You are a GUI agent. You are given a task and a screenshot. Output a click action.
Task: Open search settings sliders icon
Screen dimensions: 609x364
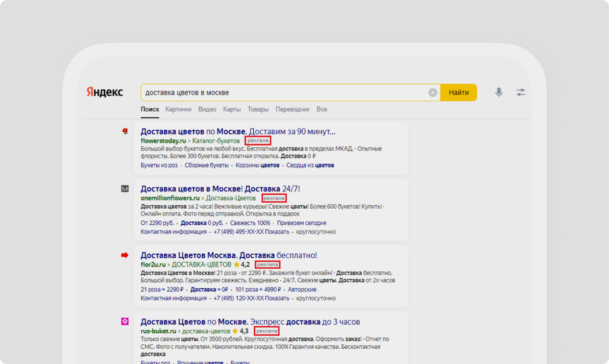pos(521,92)
